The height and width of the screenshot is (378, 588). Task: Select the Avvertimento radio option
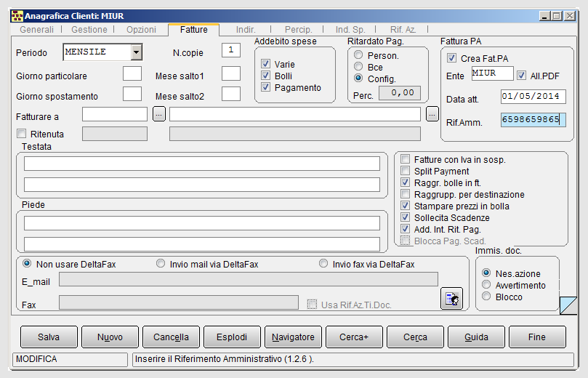pyautogui.click(x=486, y=284)
